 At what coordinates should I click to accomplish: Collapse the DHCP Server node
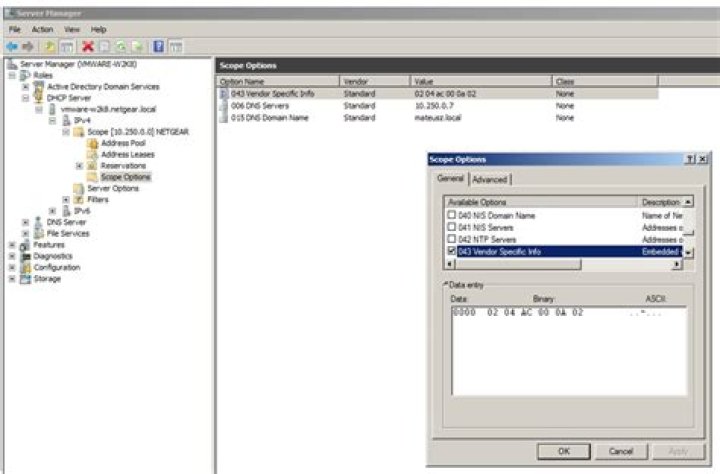coord(26,97)
